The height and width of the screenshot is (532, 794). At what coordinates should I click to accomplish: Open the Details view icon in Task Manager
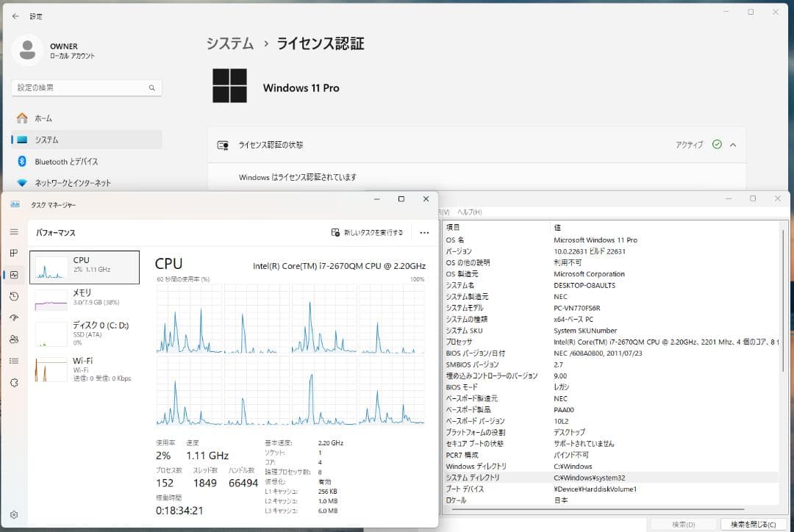click(12, 360)
